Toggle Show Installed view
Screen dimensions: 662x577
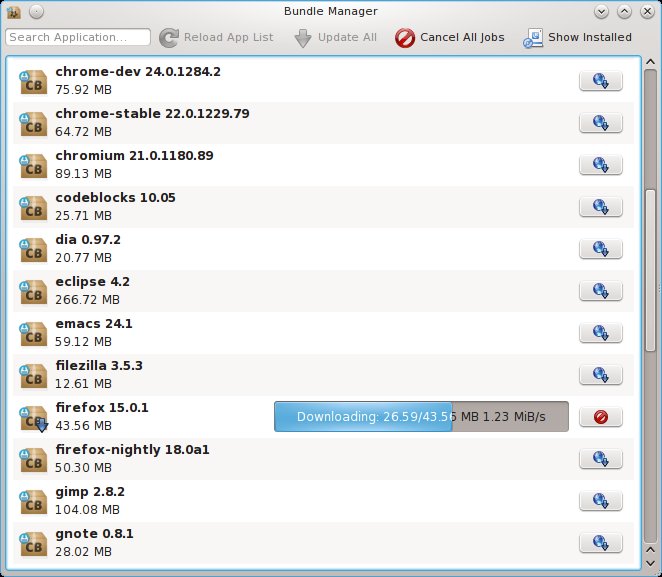coord(578,38)
